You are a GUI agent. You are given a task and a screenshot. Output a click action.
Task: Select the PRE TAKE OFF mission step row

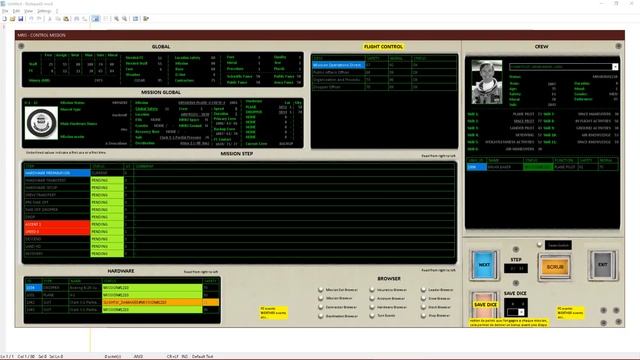(240, 202)
